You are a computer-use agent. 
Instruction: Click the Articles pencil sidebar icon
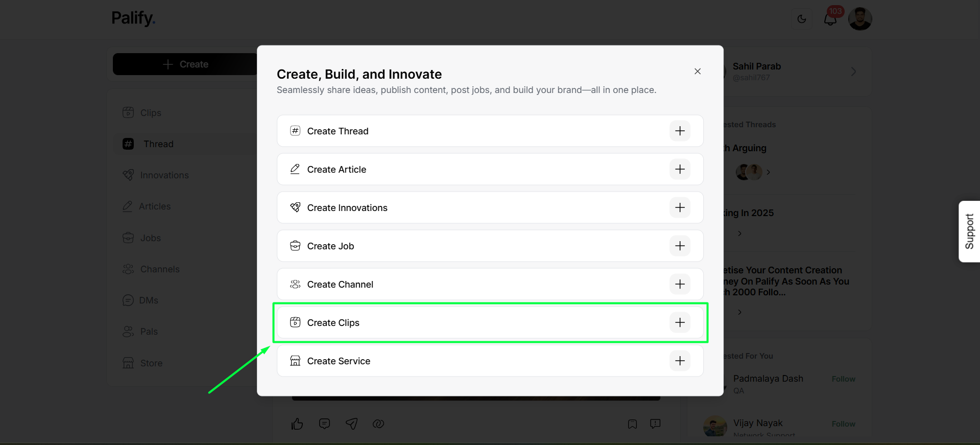tap(128, 206)
